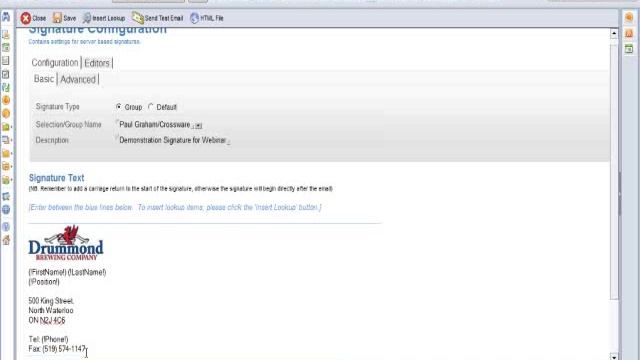Click the 'Fax: (519) 574-1147' line
This screenshot has height=360, width=640.
[x=57, y=349]
